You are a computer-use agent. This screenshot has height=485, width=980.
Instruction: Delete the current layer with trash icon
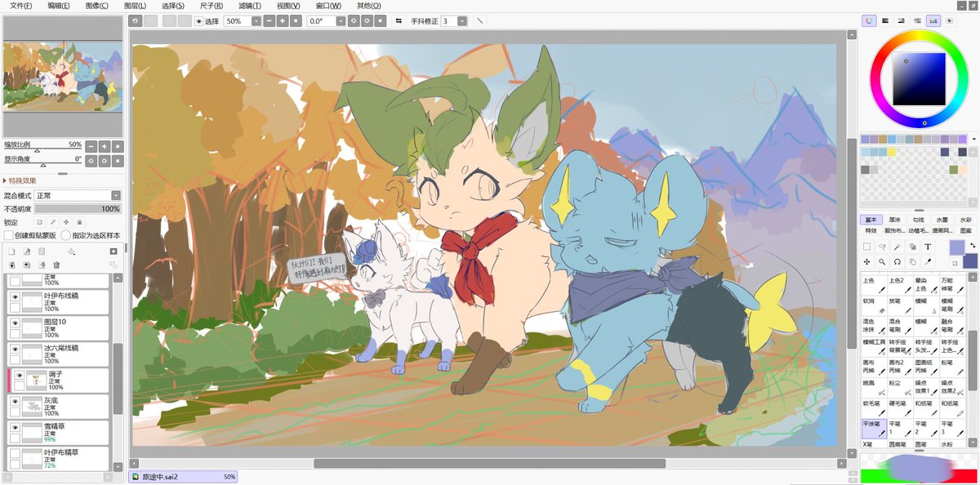point(56,265)
